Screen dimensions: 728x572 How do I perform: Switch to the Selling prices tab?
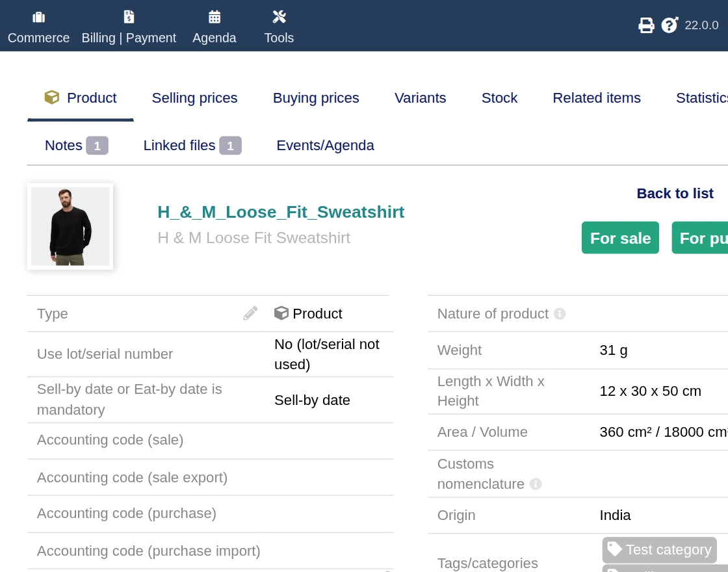(194, 98)
